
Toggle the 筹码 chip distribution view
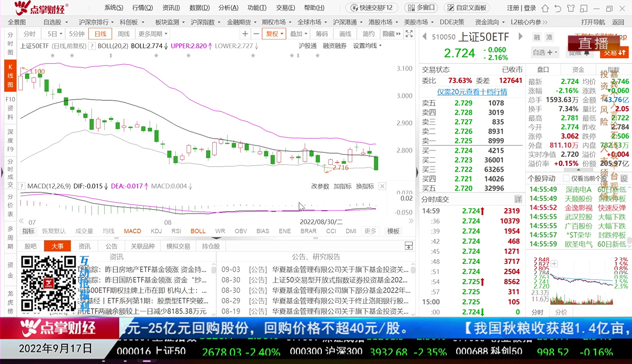[321, 34]
